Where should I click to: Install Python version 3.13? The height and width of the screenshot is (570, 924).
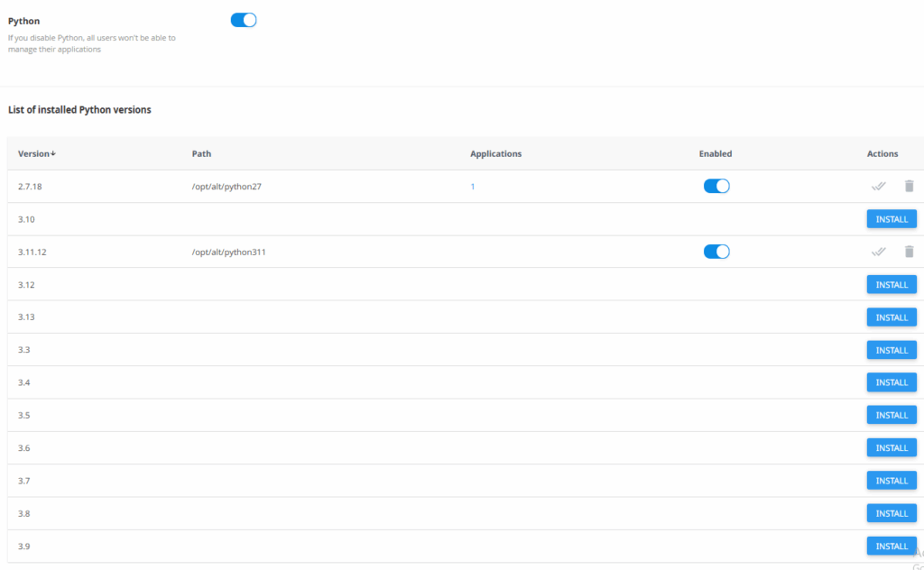point(892,317)
